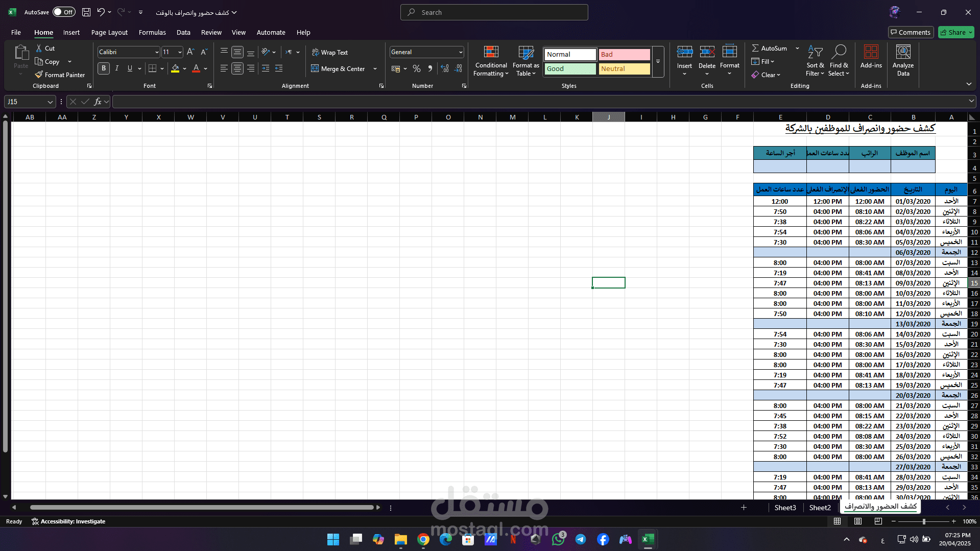The image size is (980, 551).
Task: Toggle Italic formatting
Action: pyautogui.click(x=117, y=68)
